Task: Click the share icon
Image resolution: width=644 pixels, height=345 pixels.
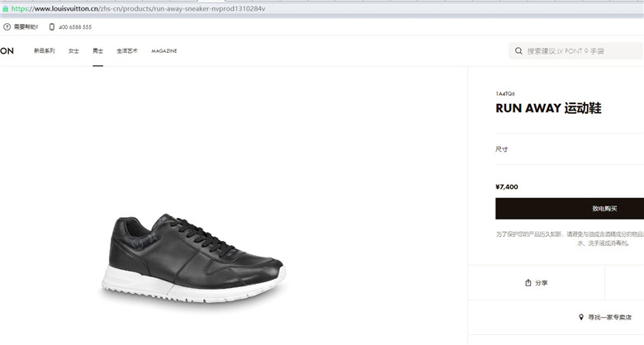Action: tap(528, 282)
